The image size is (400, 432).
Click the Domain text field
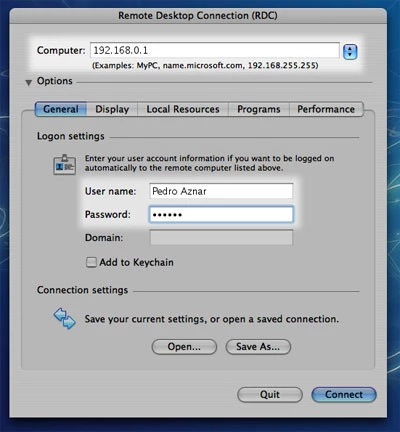221,238
